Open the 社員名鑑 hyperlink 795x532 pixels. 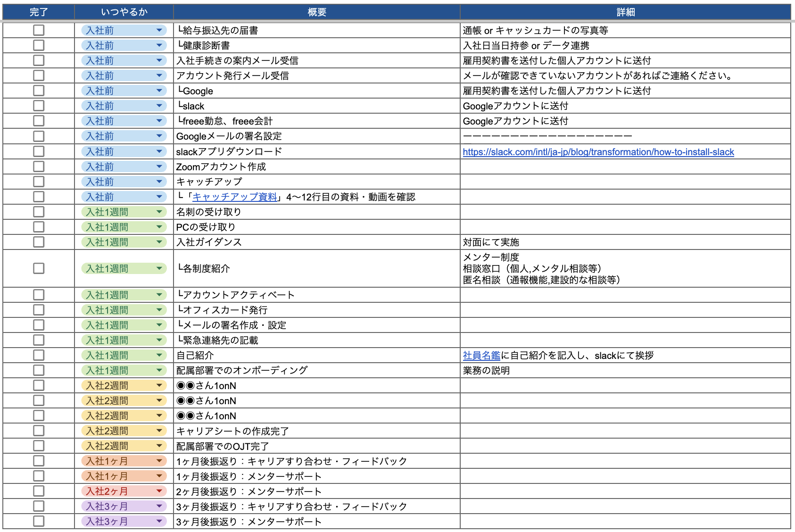tap(481, 356)
